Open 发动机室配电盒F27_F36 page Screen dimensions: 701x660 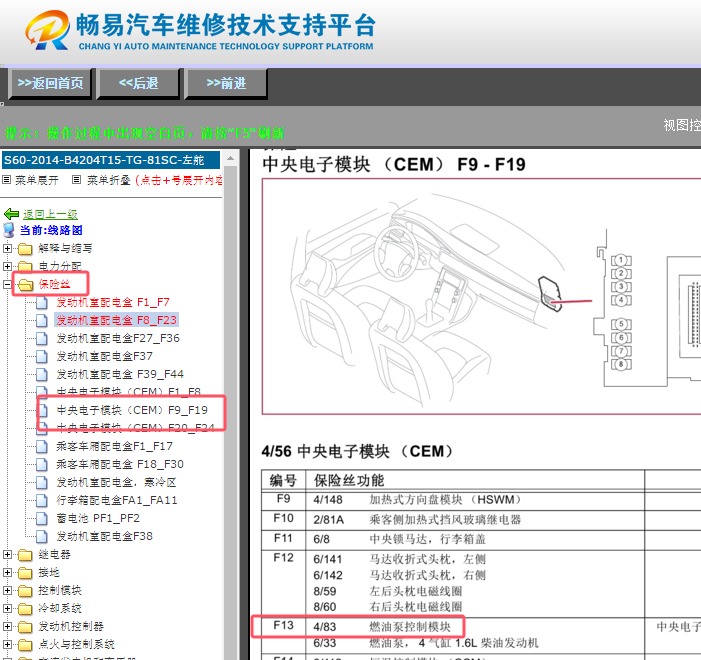click(x=118, y=338)
